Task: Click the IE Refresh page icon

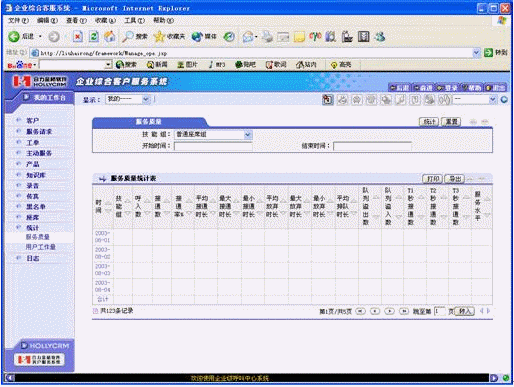Action: tap(94, 36)
